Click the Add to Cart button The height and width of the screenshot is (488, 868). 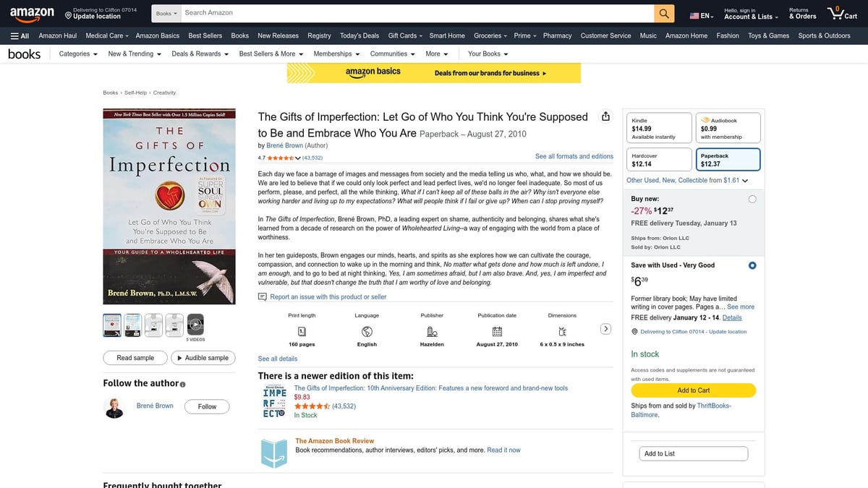[693, 390]
